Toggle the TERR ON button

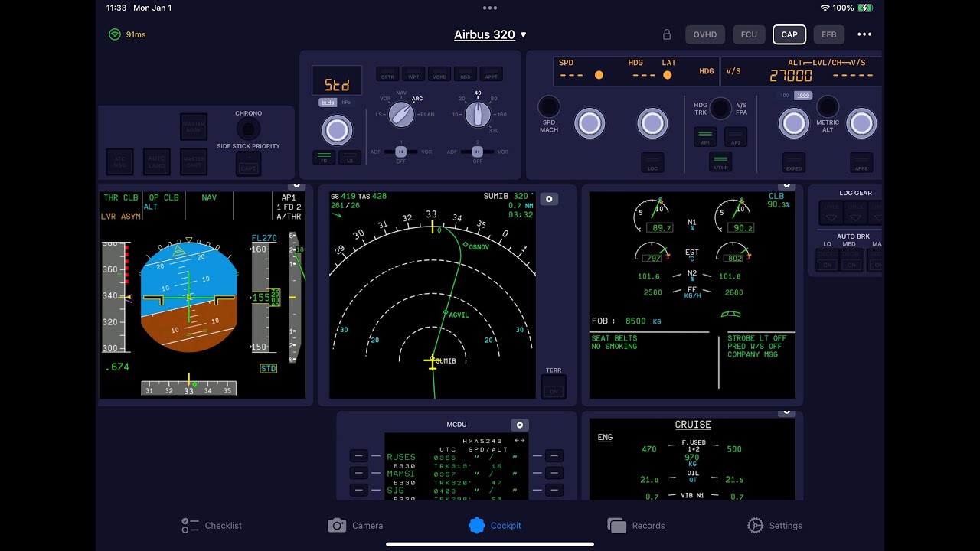pos(554,387)
